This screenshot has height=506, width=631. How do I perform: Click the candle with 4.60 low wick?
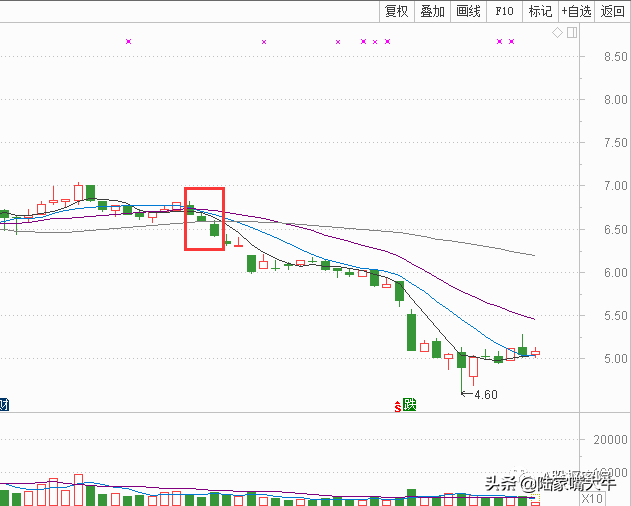coord(461,360)
